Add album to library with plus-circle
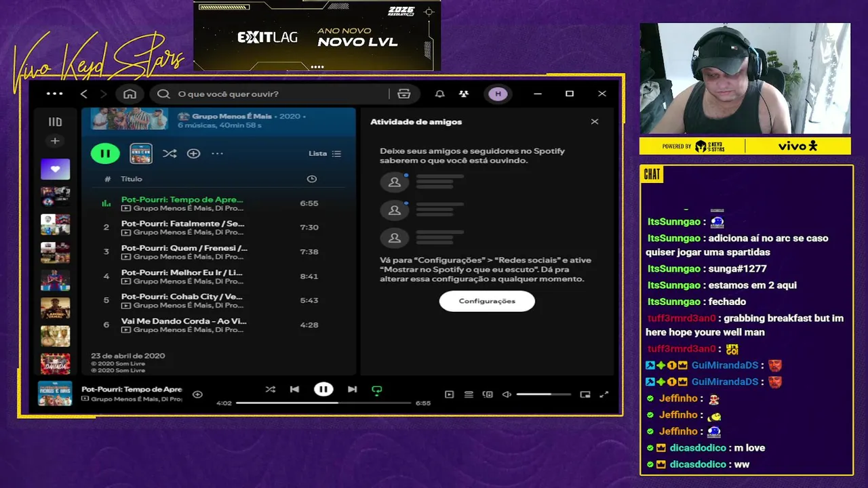The image size is (868, 488). pos(193,153)
